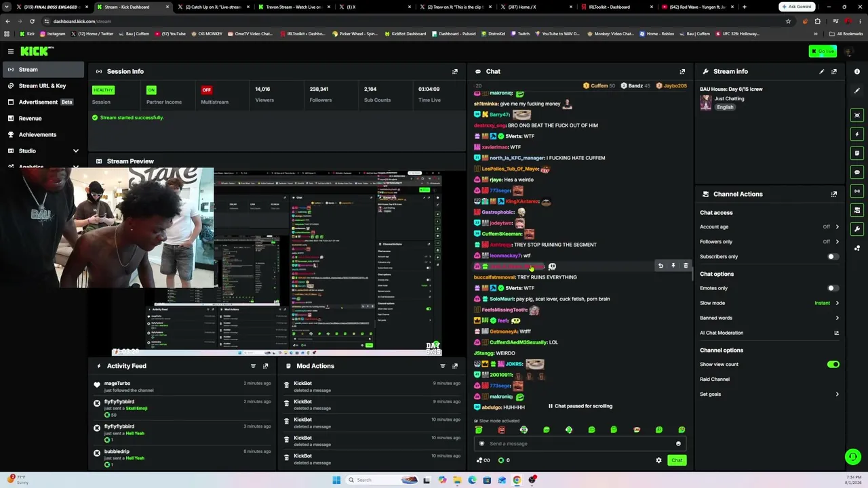Click username mageTurbo in Activity Feed
The image size is (868, 488).
click(117, 384)
